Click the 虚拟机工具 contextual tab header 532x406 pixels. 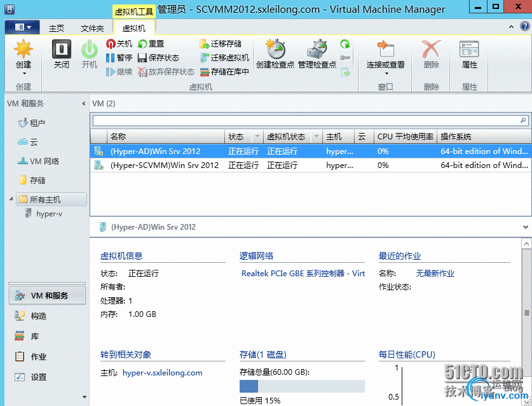(x=134, y=12)
